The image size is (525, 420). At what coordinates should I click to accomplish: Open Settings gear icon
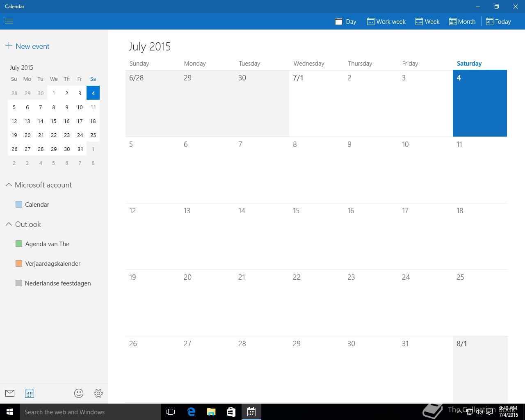point(98,393)
